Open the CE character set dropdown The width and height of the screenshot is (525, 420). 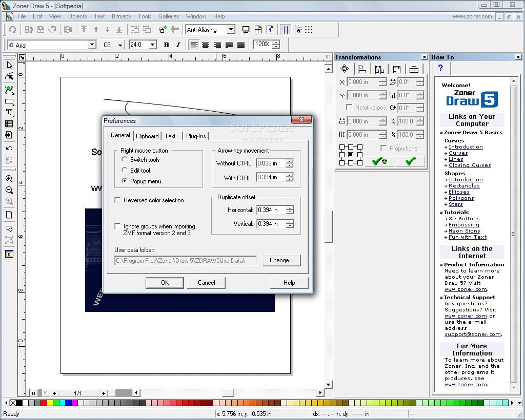[120, 45]
